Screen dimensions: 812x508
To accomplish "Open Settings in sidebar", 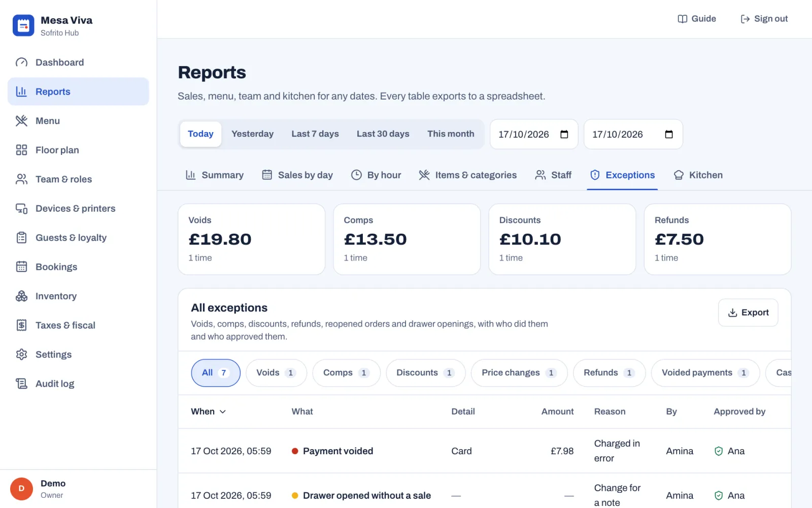I will tap(78, 355).
